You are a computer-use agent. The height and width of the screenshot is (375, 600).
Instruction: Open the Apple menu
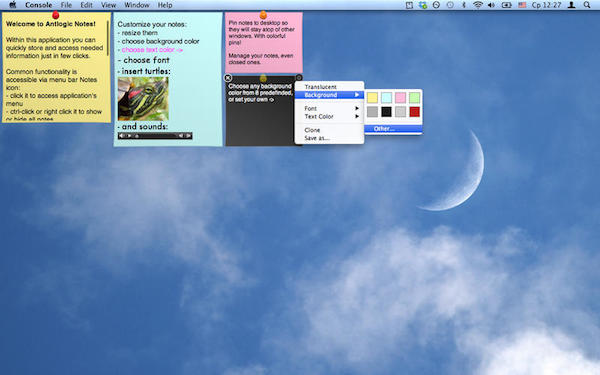(12, 5)
